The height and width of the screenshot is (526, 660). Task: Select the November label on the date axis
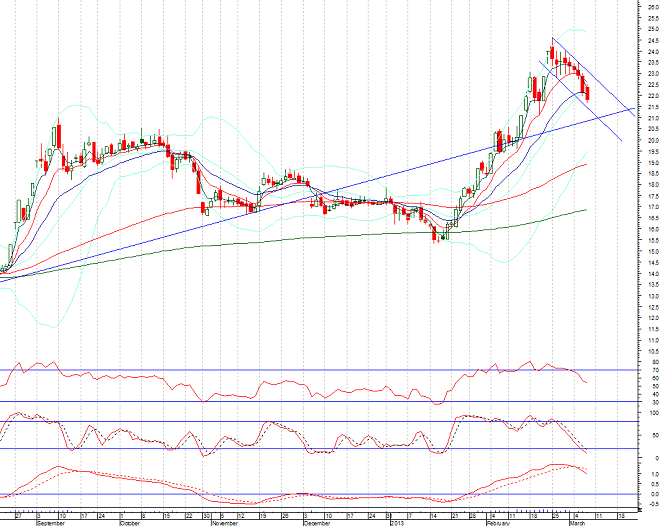click(x=225, y=522)
